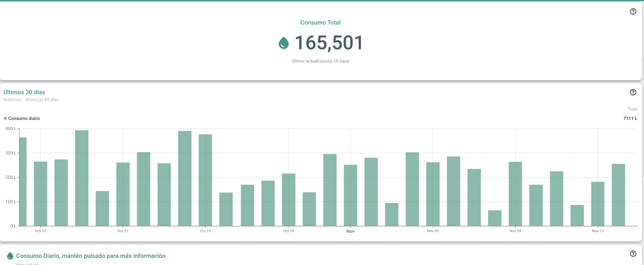Open the help icon on Consumo Total card
644x265 pixels.
coord(633,11)
